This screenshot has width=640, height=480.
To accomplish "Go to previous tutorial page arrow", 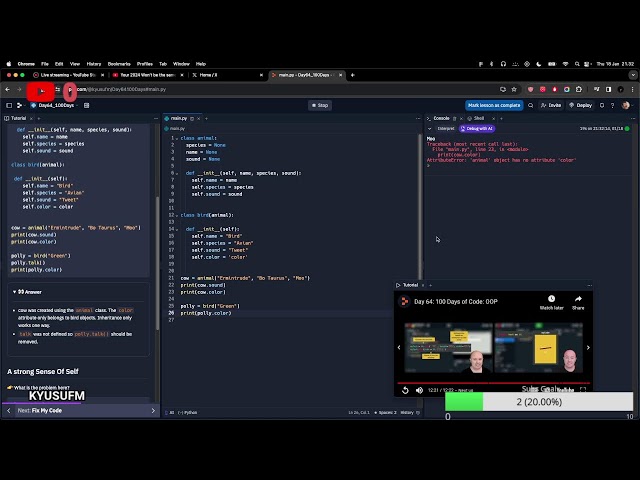I will point(9,411).
